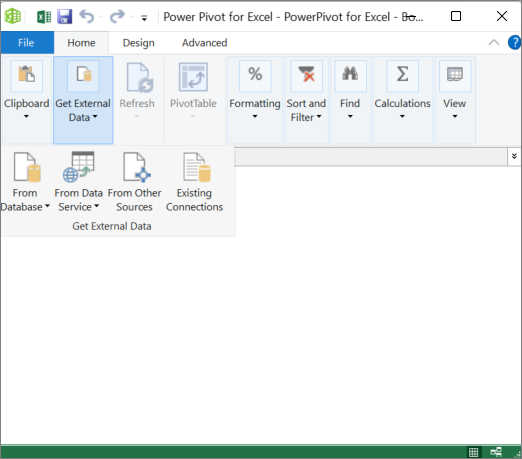Click the Get External Data icon
522x459 pixels.
tap(83, 76)
